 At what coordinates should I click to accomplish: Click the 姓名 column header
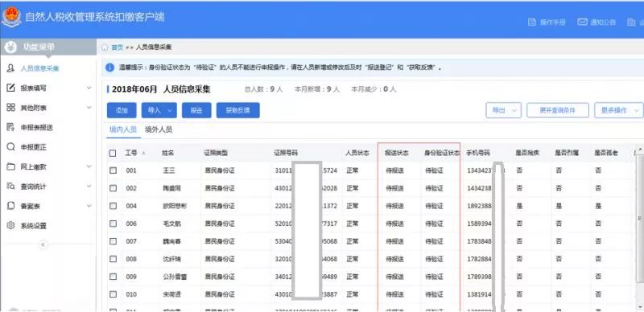[168, 153]
